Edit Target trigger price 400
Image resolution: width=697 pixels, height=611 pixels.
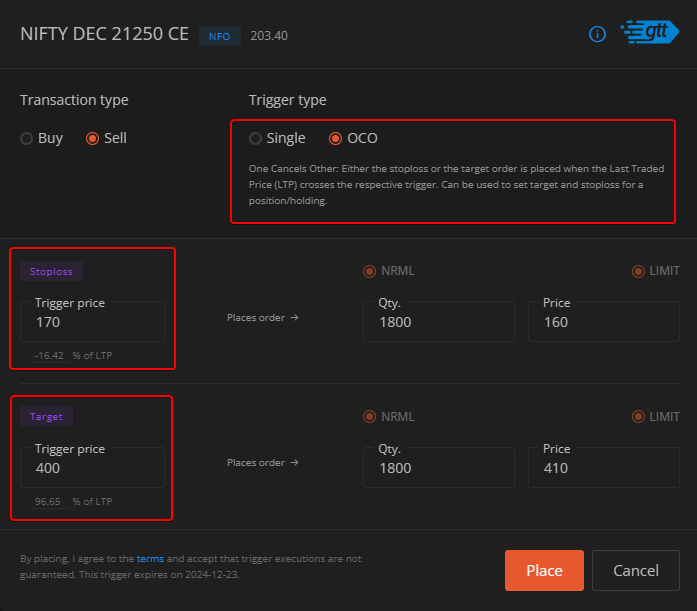[x=92, y=467]
